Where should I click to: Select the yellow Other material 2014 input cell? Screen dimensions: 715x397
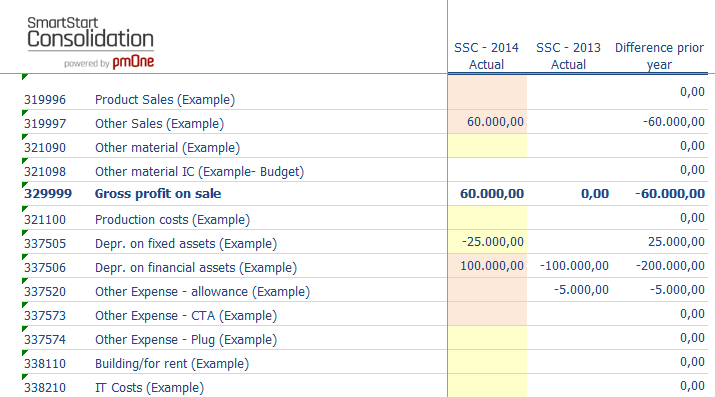pyautogui.click(x=487, y=146)
